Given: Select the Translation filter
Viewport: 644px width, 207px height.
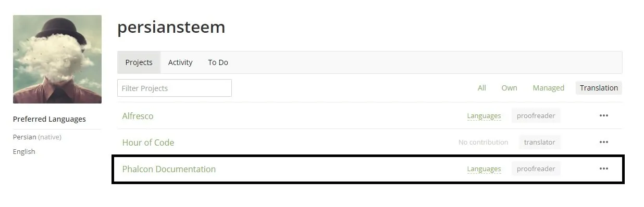Looking at the screenshot, I should (x=599, y=88).
